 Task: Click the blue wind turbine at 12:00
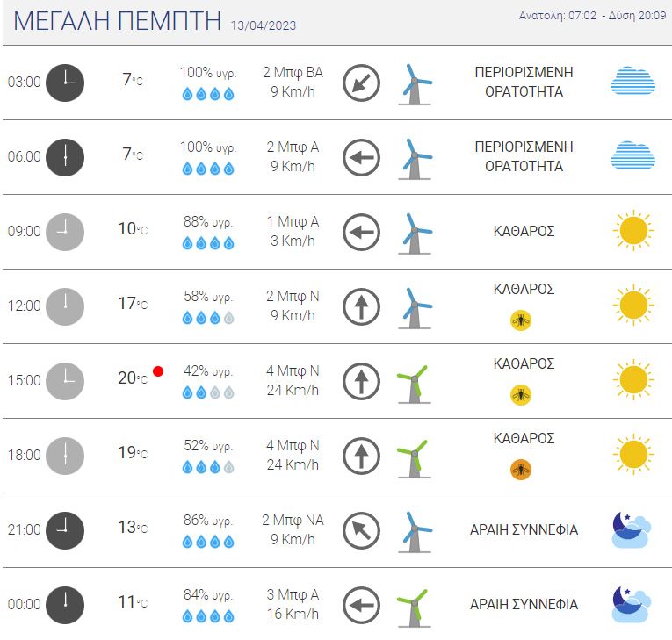coord(414,308)
